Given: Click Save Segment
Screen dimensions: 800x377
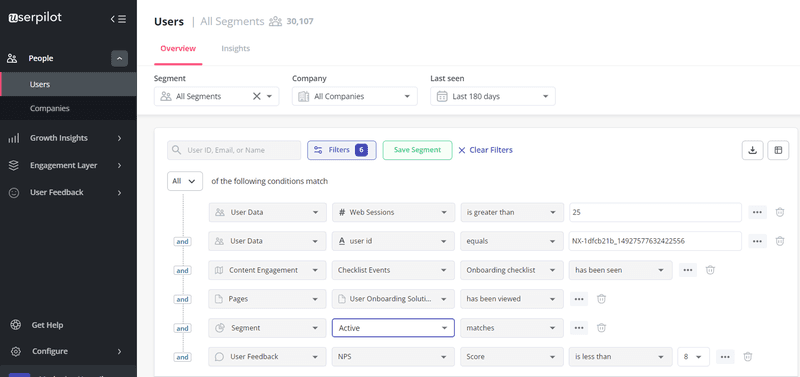Looking at the screenshot, I should pyautogui.click(x=417, y=150).
